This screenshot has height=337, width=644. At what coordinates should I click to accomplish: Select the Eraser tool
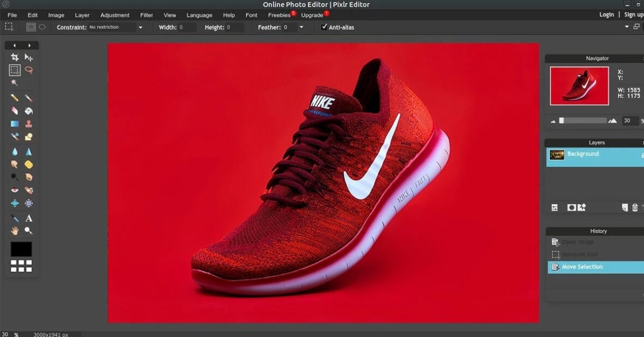pyautogui.click(x=14, y=111)
